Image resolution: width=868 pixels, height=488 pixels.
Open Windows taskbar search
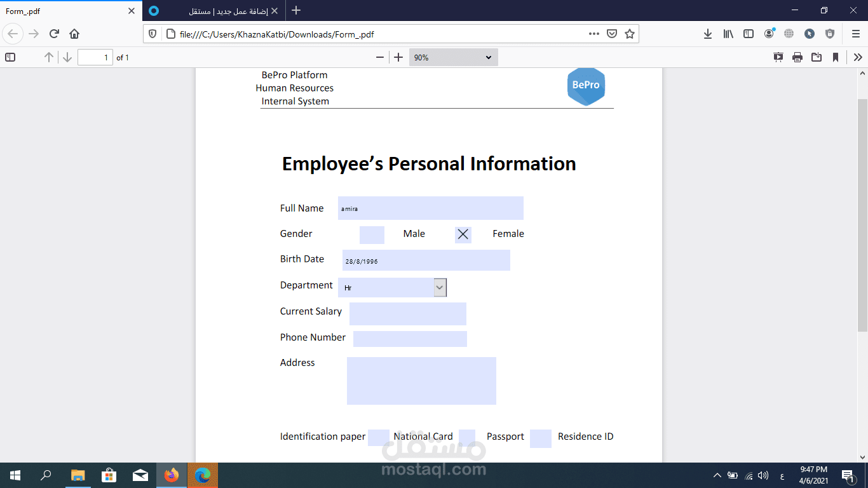(46, 475)
